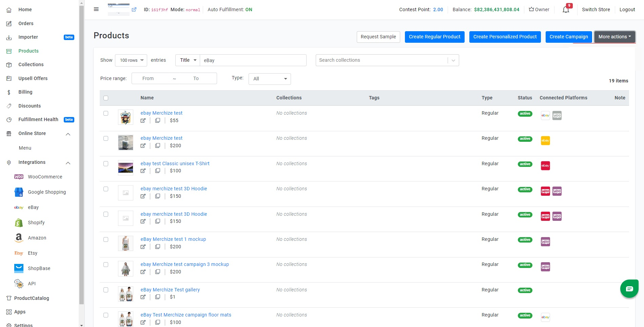This screenshot has height=327, width=644.
Task: Toggle the hamburger menu icon
Action: tap(96, 9)
